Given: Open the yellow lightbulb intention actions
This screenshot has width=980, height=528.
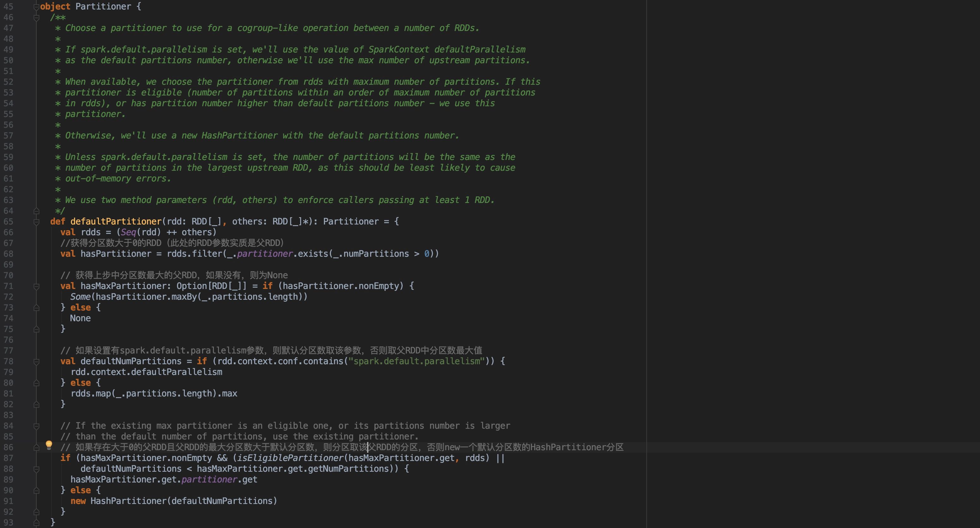Looking at the screenshot, I should (x=49, y=445).
